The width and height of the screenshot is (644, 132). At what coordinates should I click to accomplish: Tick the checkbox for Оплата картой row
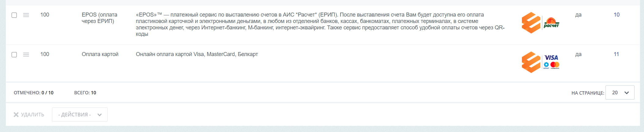(14, 55)
